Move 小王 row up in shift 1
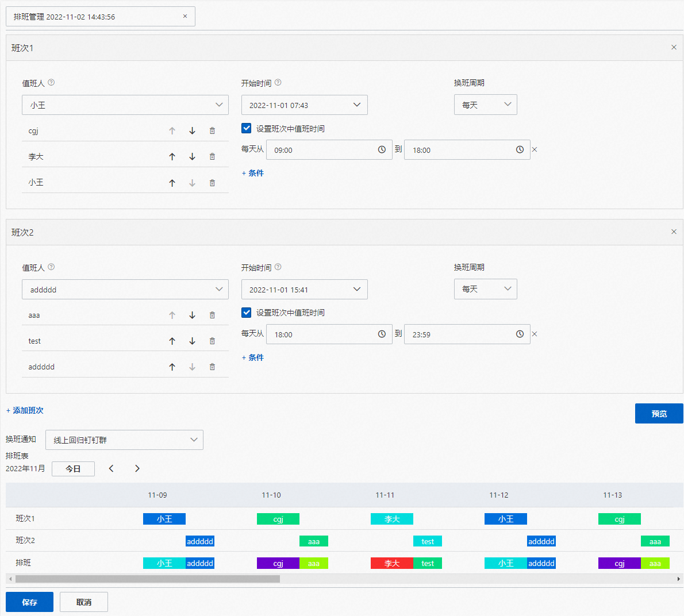The height and width of the screenshot is (616, 684). [172, 183]
